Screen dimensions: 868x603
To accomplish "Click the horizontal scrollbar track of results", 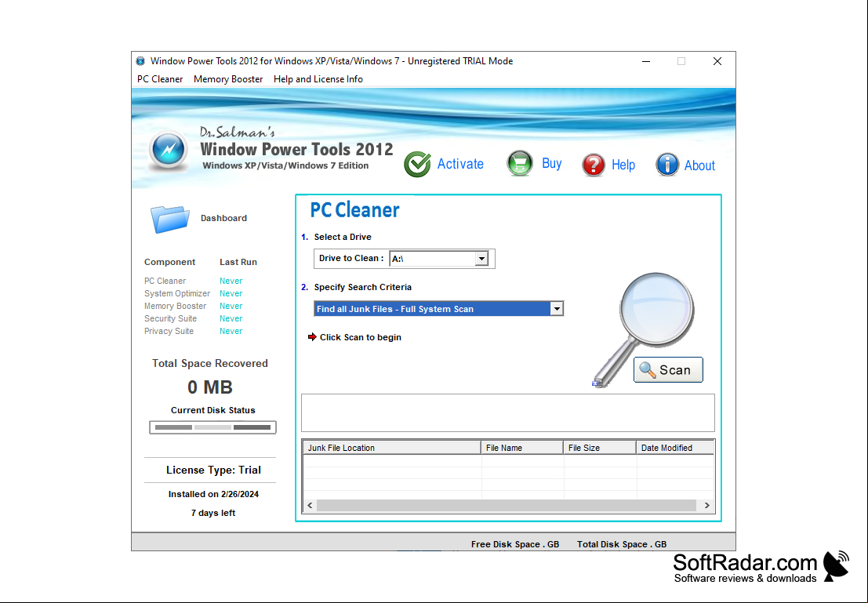I will tap(506, 505).
